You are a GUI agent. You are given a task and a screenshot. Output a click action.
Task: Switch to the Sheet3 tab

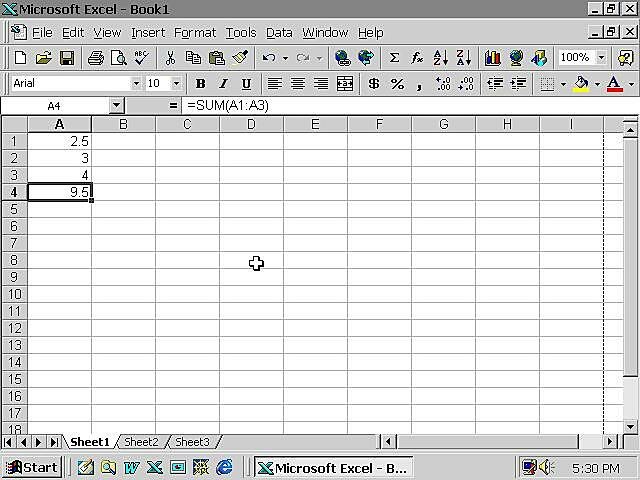point(192,442)
